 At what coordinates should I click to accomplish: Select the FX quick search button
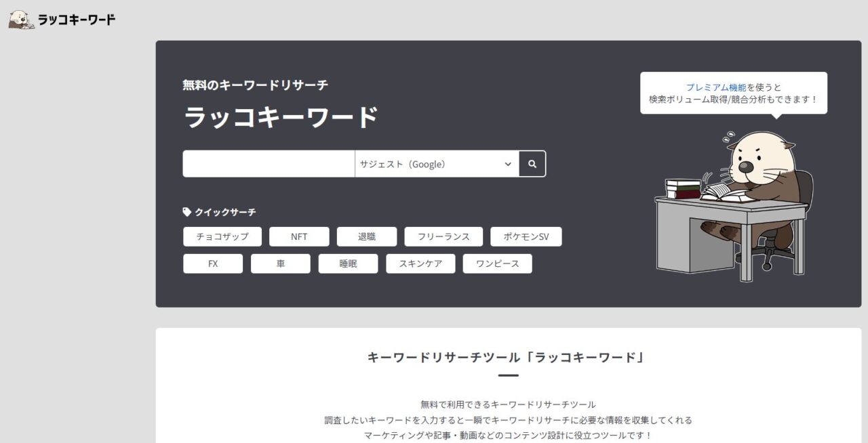[x=213, y=263]
